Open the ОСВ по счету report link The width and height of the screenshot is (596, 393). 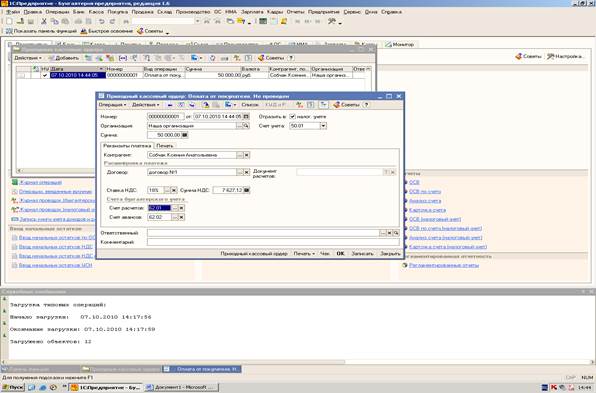pyautogui.click(x=425, y=192)
